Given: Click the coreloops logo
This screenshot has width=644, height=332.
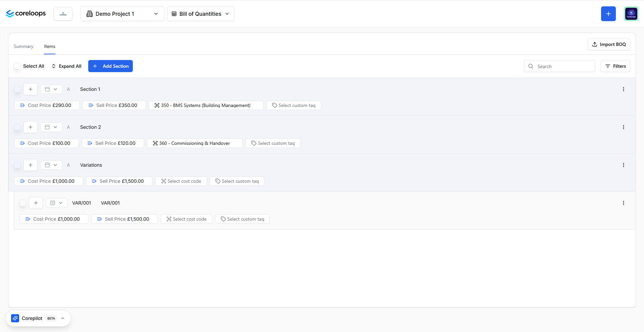Looking at the screenshot, I should point(26,13).
